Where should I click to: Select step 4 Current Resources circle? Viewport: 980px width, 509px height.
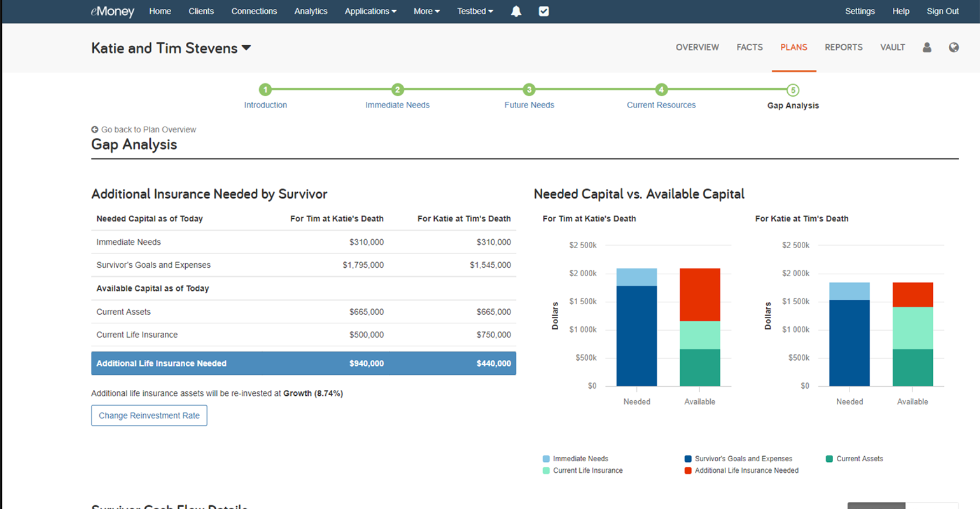pos(661,90)
